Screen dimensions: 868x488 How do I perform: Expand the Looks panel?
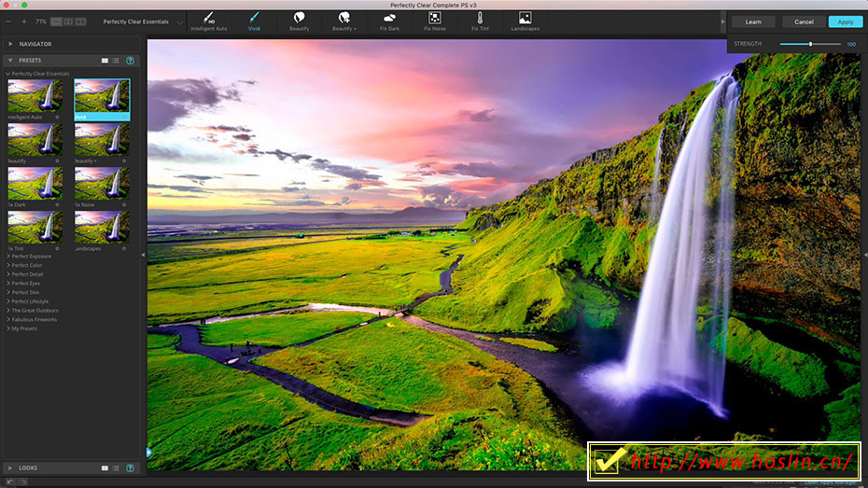tap(10, 468)
